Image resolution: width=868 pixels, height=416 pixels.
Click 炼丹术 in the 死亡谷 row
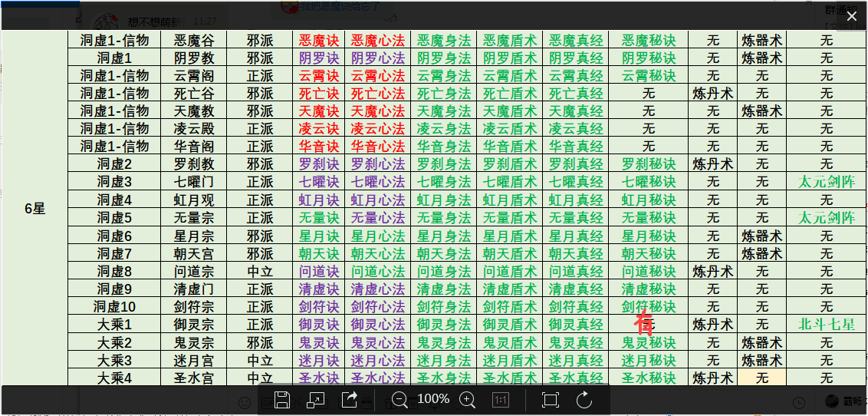(x=713, y=93)
